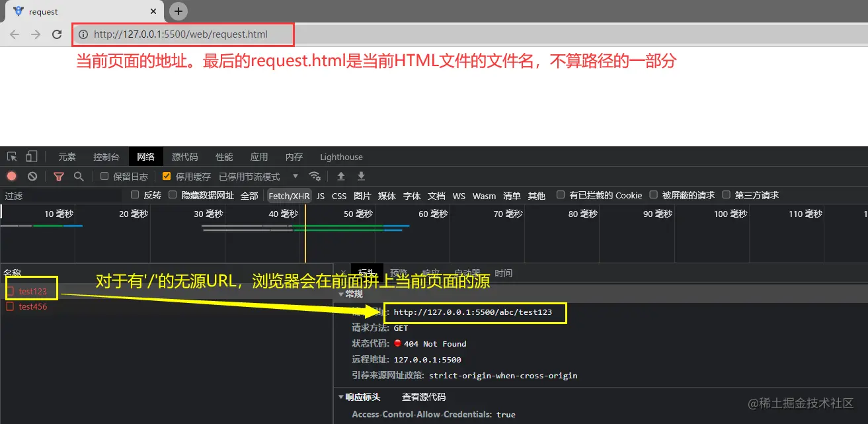Toggle the device toolbar icon

[x=31, y=157]
